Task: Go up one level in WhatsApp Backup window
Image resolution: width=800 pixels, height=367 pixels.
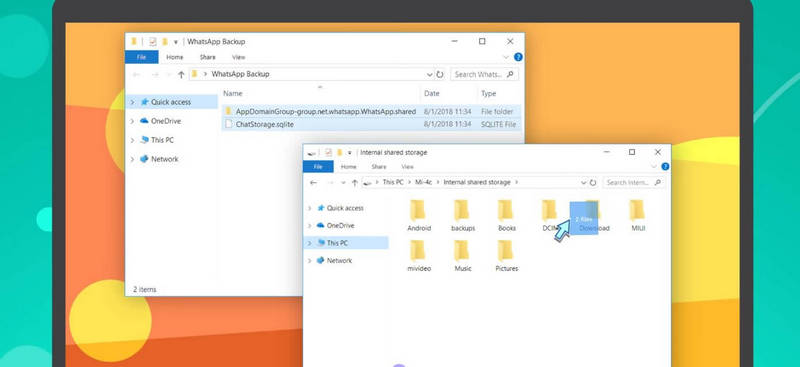Action: 181,75
